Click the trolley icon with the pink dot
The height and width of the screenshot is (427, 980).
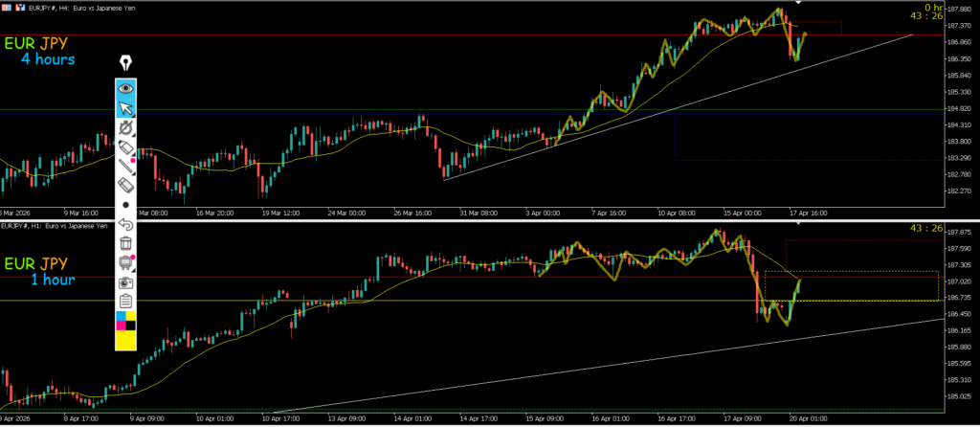126,262
